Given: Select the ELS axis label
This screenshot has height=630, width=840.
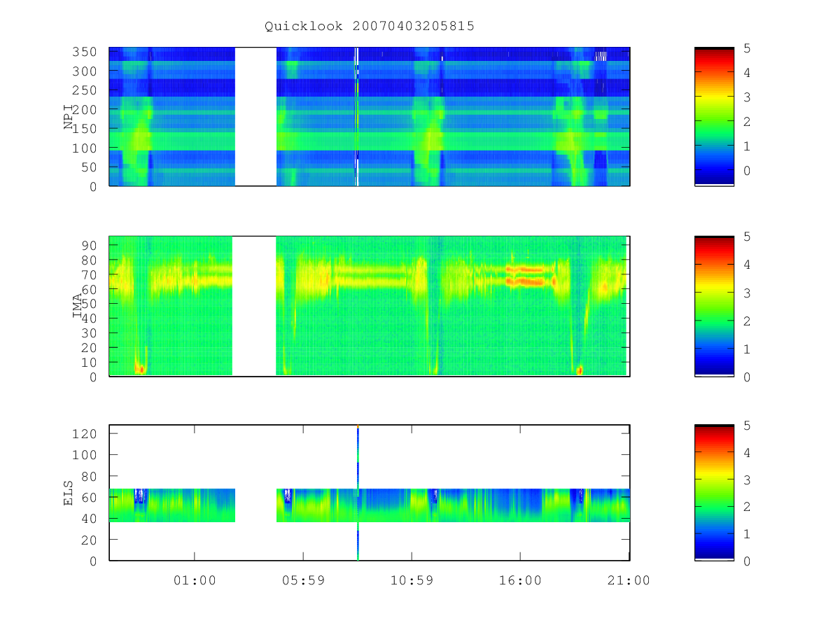Looking at the screenshot, I should (x=69, y=493).
